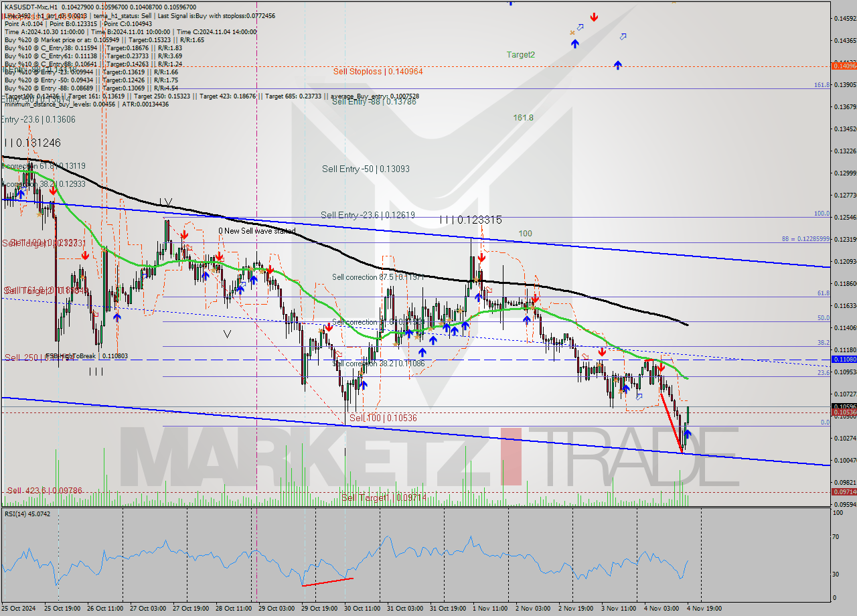The width and height of the screenshot is (857, 616).
Task: Click the '61.8' Fibonacci level label at right
Action: click(x=823, y=293)
